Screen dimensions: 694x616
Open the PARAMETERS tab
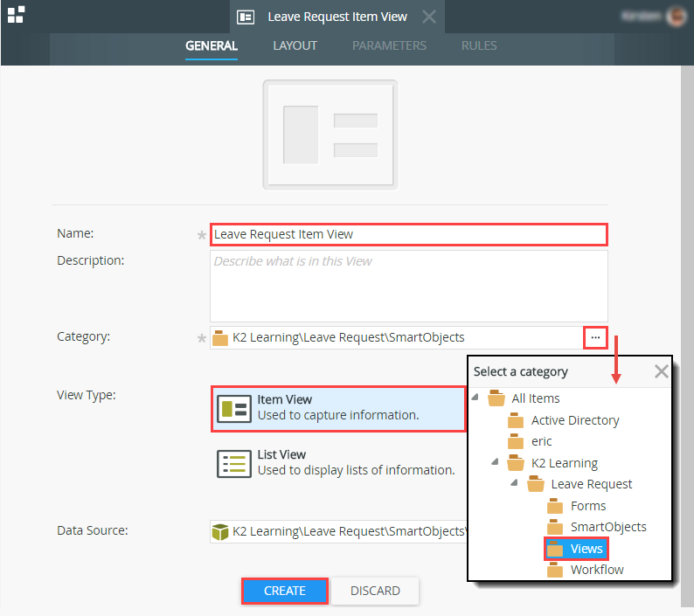(x=389, y=45)
